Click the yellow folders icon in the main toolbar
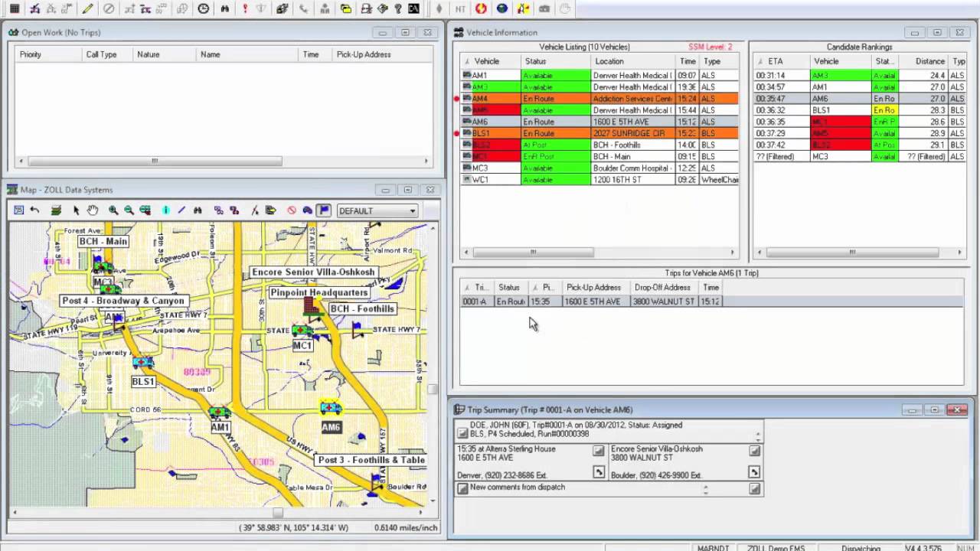 pos(346,8)
